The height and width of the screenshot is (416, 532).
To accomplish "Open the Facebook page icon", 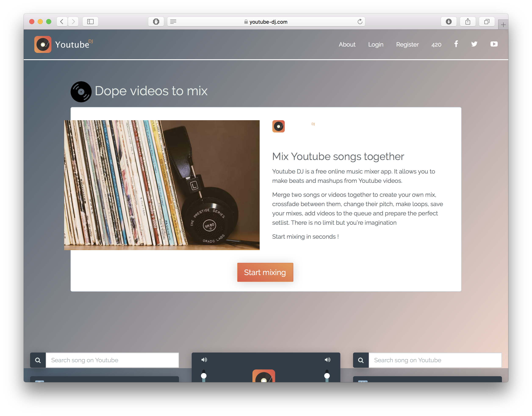I will pos(456,44).
